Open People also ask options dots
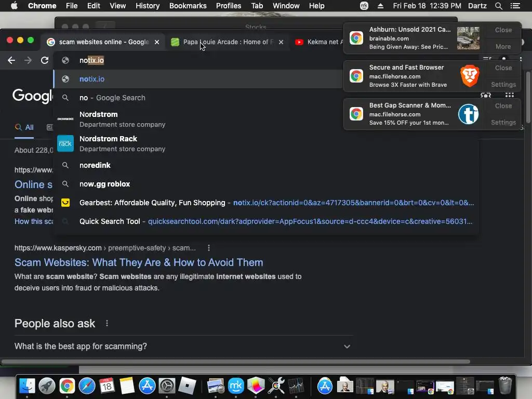This screenshot has width=532, height=399. click(107, 323)
